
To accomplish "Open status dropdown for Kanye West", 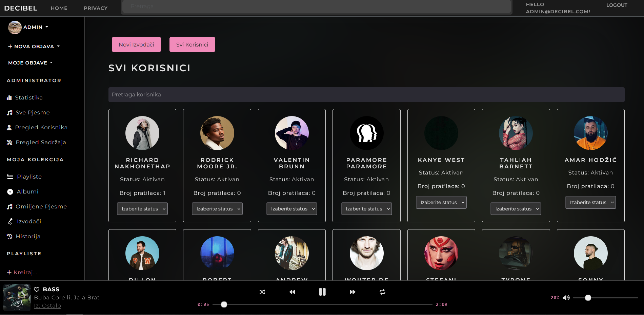I will click(441, 202).
